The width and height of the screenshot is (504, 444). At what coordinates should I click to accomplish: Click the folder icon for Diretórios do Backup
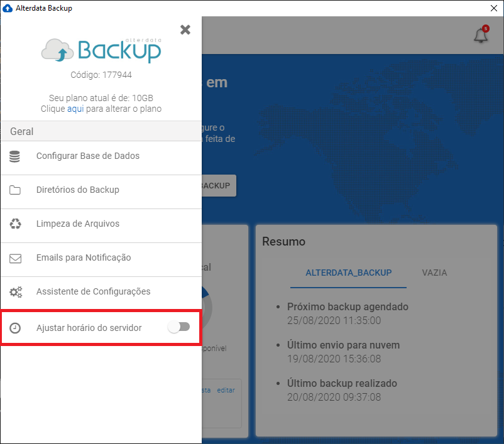(x=15, y=190)
